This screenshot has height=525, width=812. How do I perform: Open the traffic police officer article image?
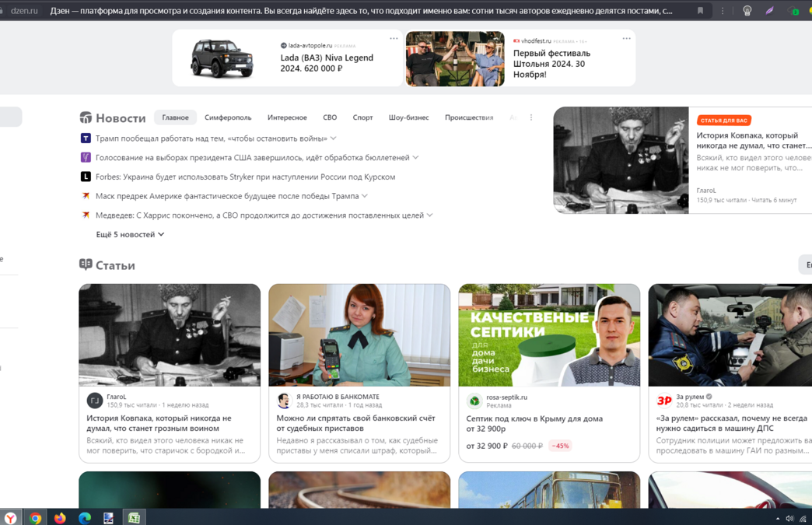pos(730,335)
